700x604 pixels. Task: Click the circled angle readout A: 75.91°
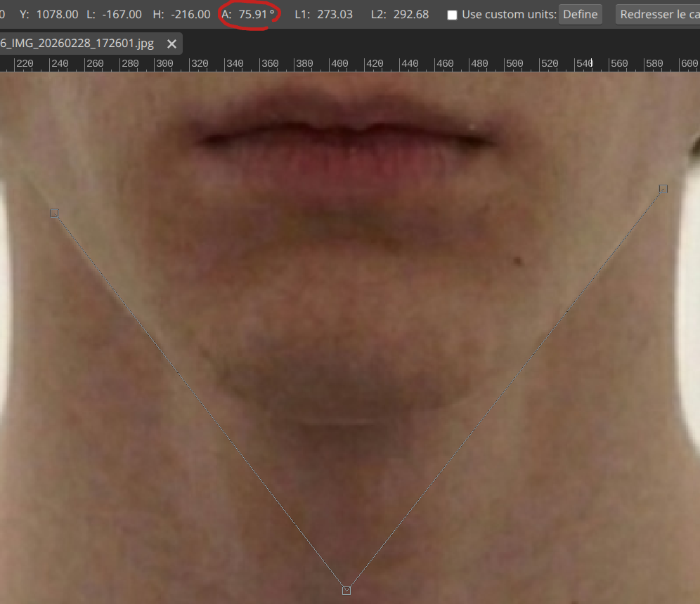point(249,14)
